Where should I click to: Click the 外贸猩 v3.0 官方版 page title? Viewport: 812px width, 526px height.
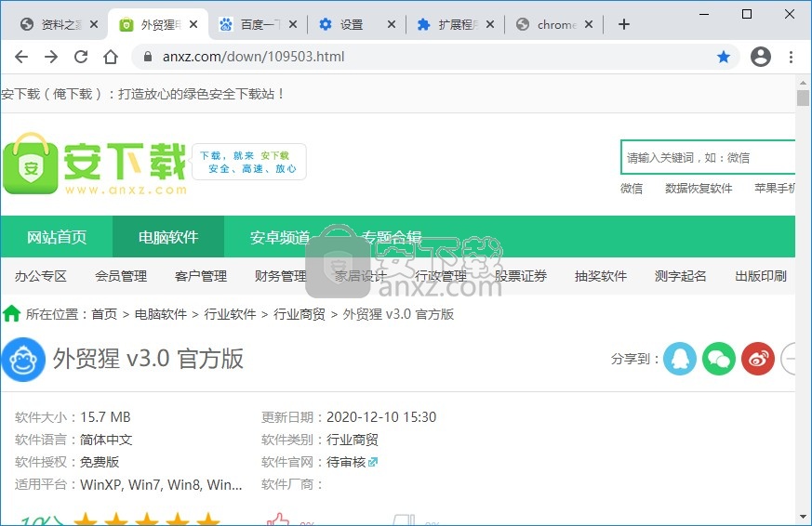[148, 359]
